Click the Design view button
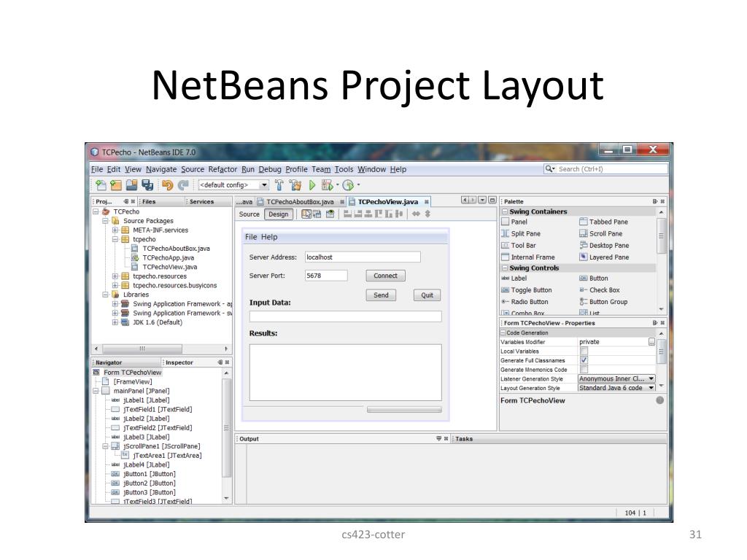This screenshot has height=560, width=747. [x=278, y=215]
